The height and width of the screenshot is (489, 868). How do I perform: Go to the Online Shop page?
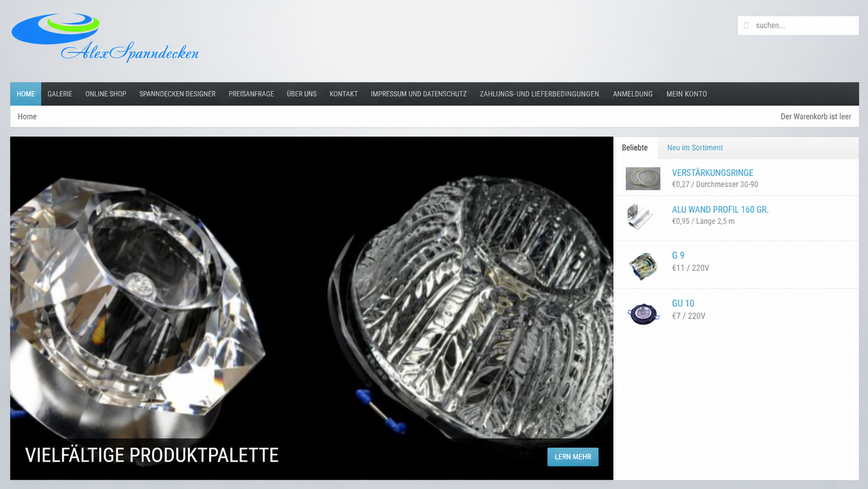[x=106, y=94]
